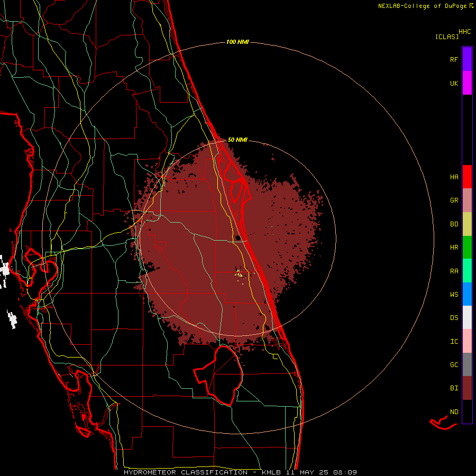Click the RA legend label

[x=454, y=271]
